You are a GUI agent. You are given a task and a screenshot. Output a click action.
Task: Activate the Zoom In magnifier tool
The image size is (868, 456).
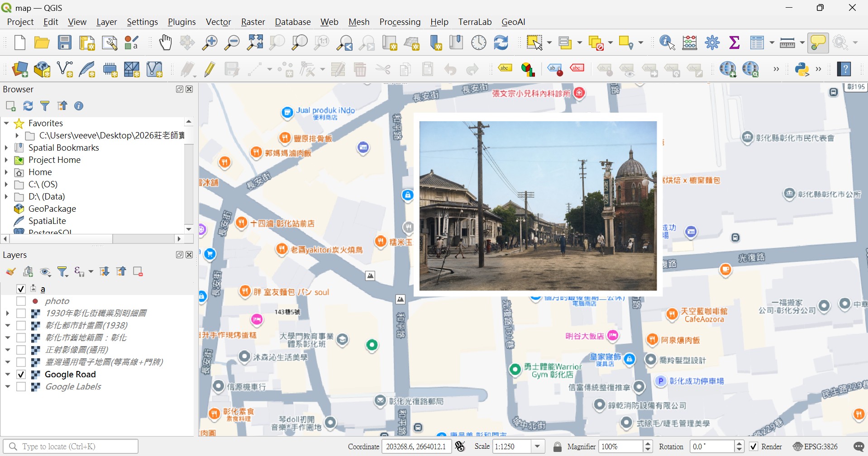coord(210,43)
